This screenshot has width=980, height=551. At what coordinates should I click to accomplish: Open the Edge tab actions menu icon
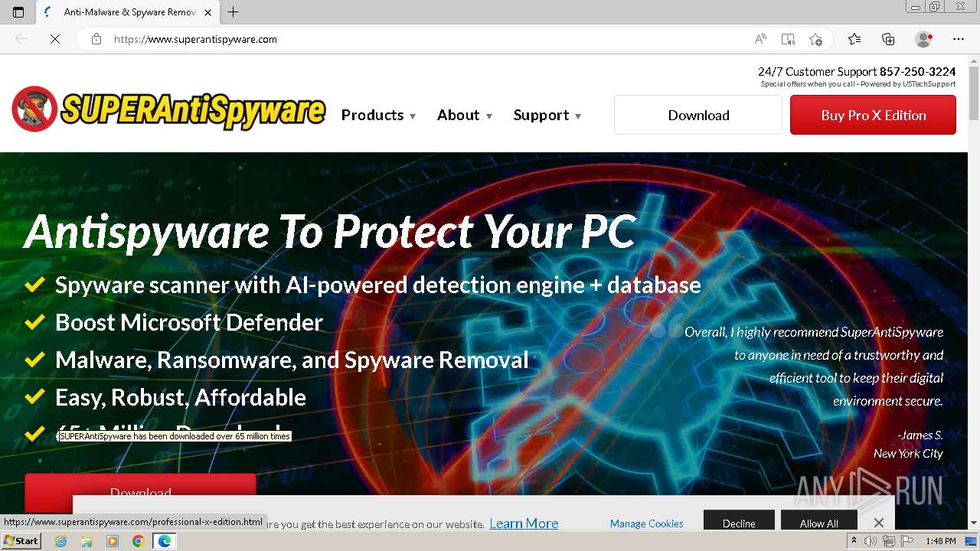[x=18, y=12]
